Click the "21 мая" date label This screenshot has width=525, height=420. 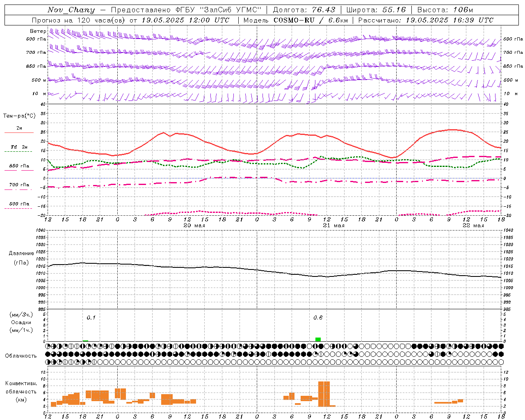(334, 226)
